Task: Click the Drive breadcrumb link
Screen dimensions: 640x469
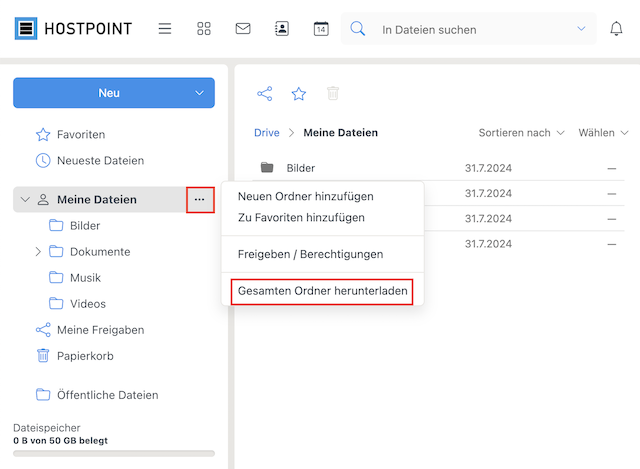Action: pos(267,133)
